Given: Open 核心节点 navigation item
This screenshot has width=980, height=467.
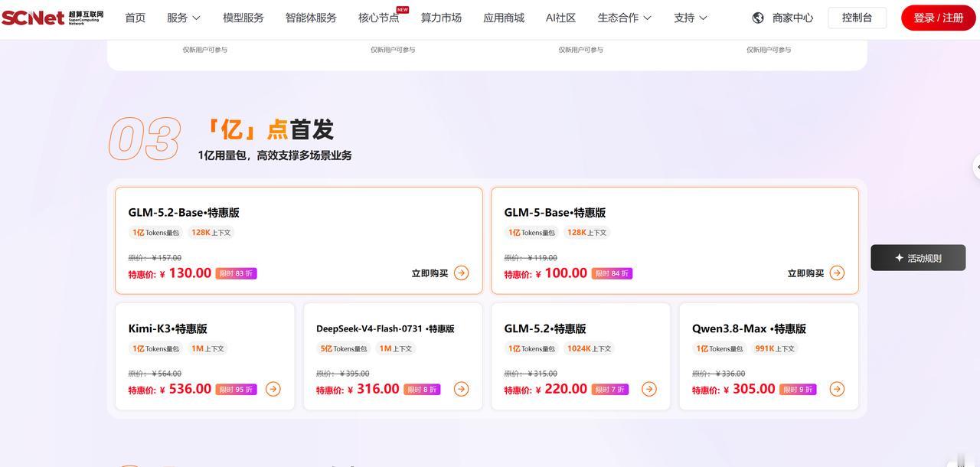Looking at the screenshot, I should [x=379, y=18].
